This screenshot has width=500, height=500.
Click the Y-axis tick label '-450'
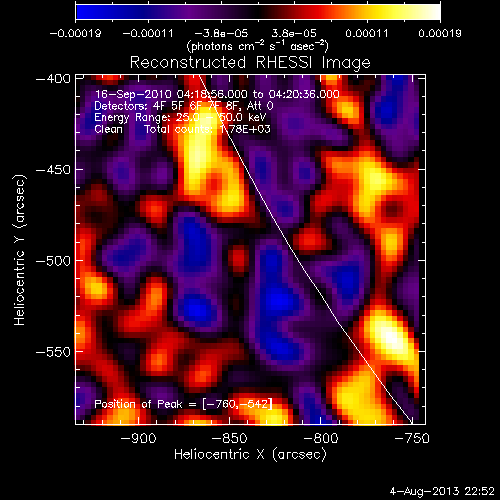click(53, 170)
